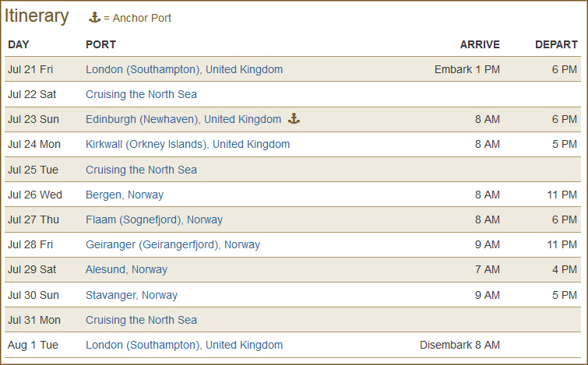Open the Kirkwall (Orkney Islands) port link
Screen dimensions: 588x365
point(188,144)
